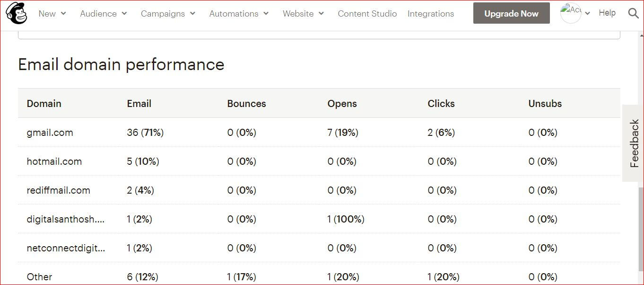Click the Domain column header
Viewport: 644px width, 285px height.
(x=44, y=104)
